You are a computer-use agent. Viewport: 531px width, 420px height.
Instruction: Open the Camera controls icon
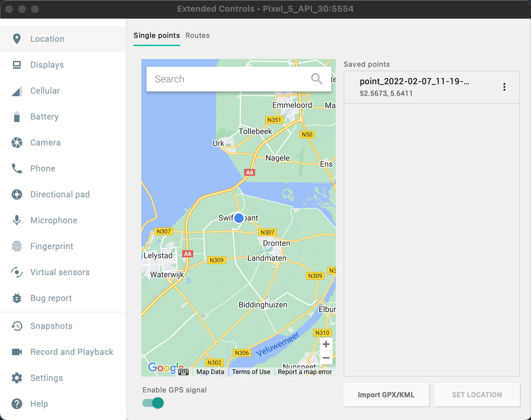17,143
